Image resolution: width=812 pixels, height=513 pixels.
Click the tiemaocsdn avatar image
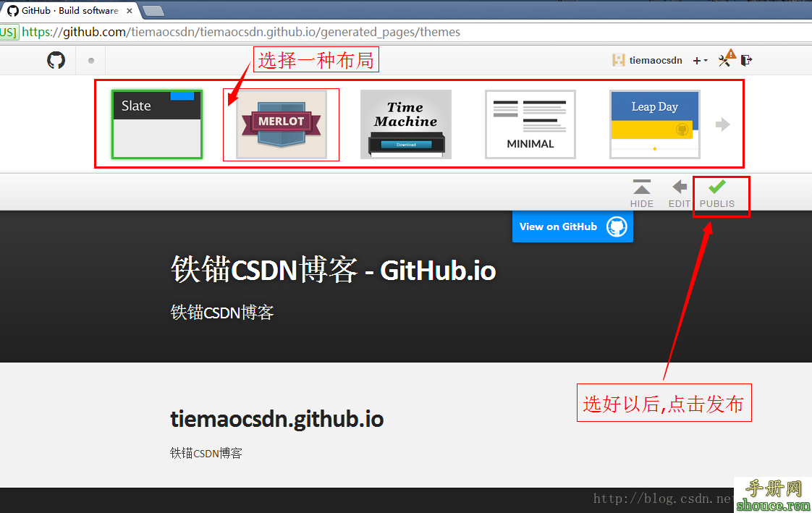point(618,60)
